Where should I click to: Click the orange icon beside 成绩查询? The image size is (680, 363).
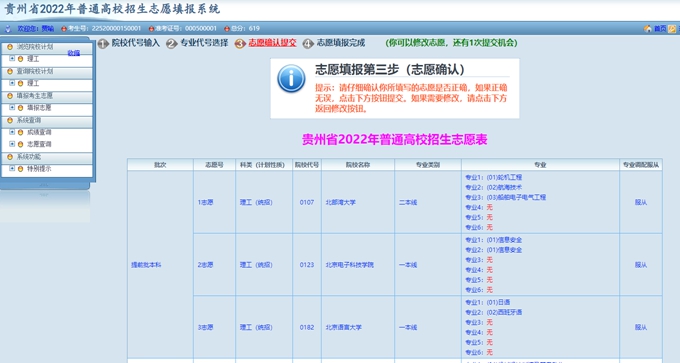coord(20,132)
